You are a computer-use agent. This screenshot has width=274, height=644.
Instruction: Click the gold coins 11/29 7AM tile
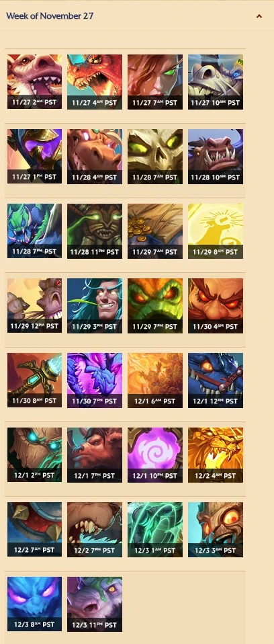(155, 231)
